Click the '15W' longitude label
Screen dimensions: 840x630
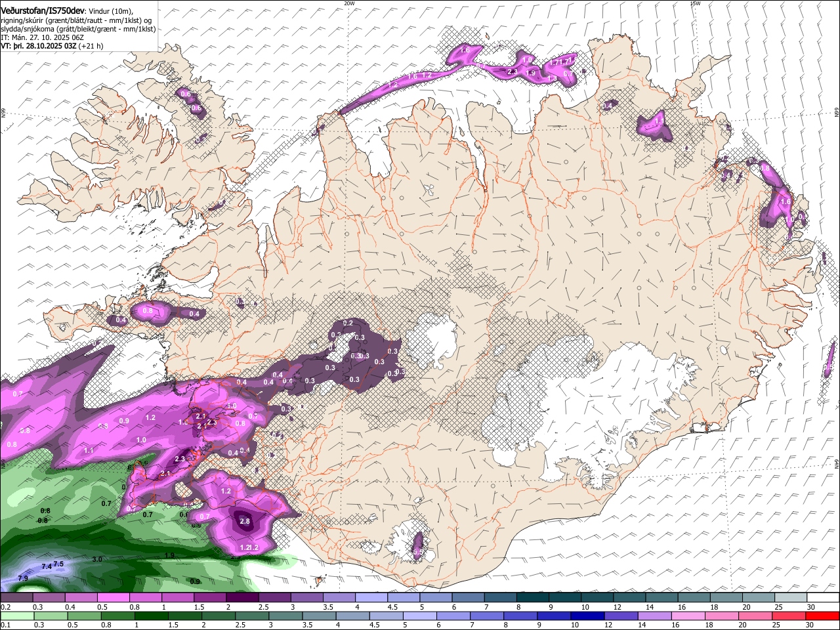point(695,3)
